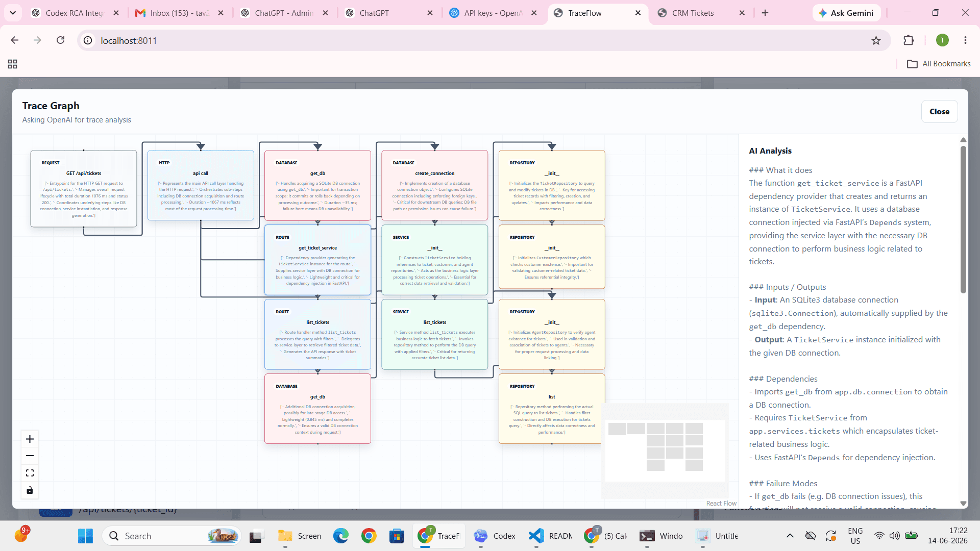Switch to Codex RCA Integration tab

[x=74, y=13]
